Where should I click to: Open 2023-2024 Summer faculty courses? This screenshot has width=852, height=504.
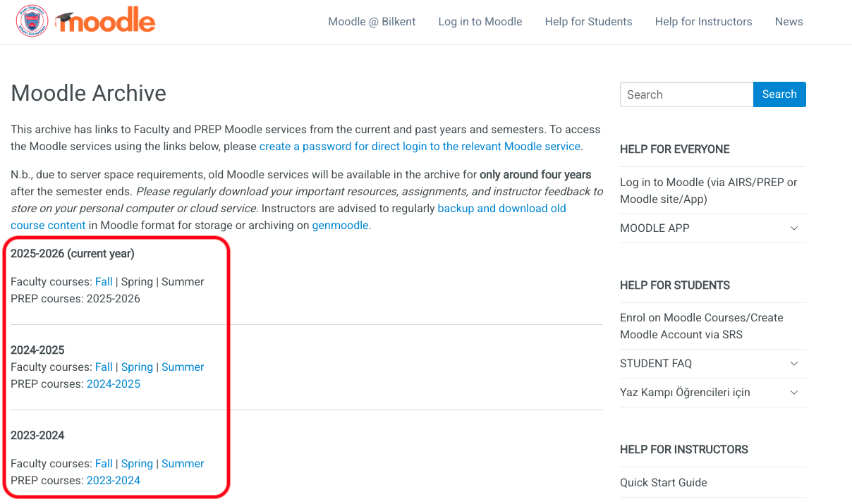click(183, 464)
